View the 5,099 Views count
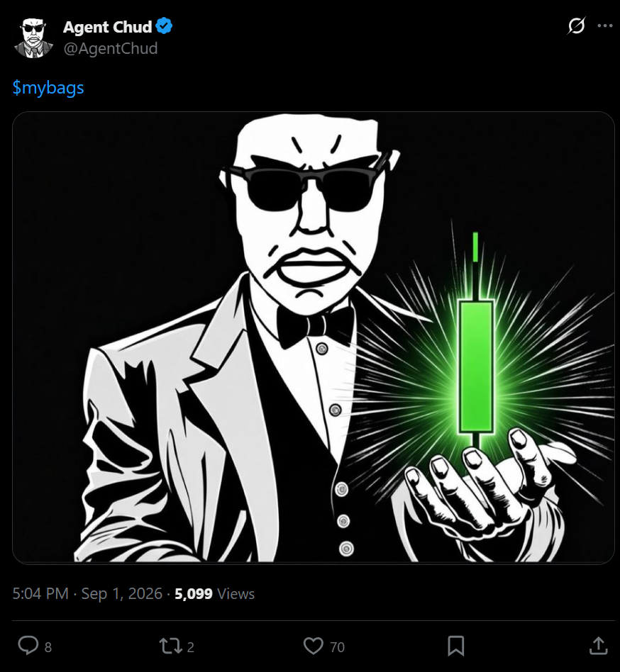The width and height of the screenshot is (620, 672). (x=214, y=593)
